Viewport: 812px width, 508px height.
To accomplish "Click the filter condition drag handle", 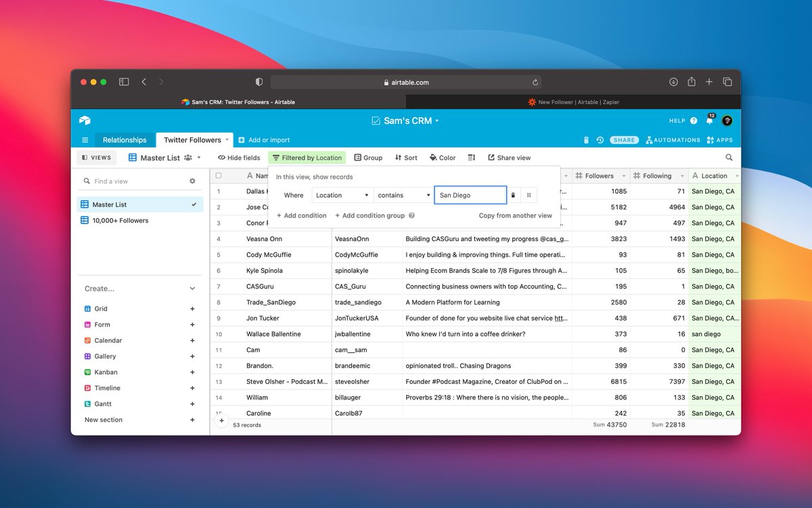I will 528,195.
